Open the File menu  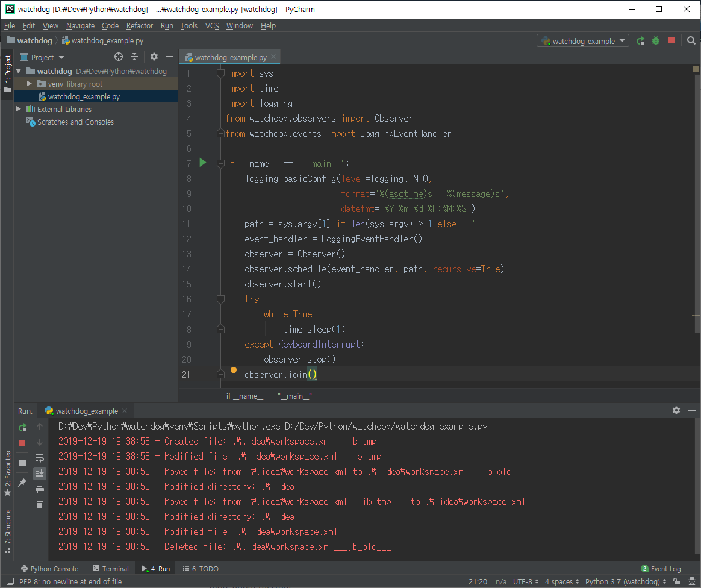[10, 25]
